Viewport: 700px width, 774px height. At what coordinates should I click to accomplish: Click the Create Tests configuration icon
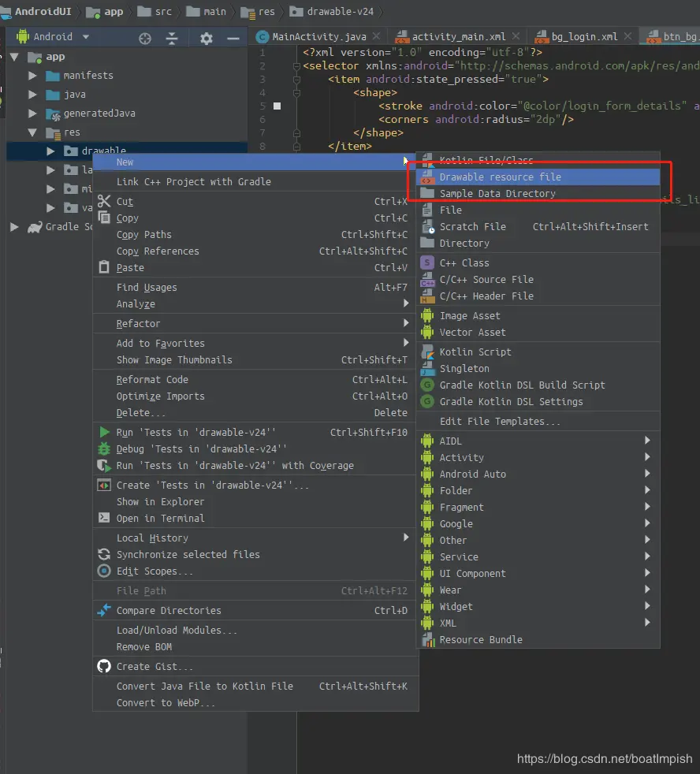pyautogui.click(x=104, y=485)
